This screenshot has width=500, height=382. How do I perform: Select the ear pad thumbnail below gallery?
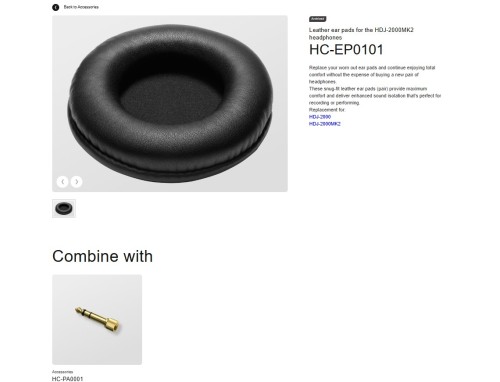point(64,208)
